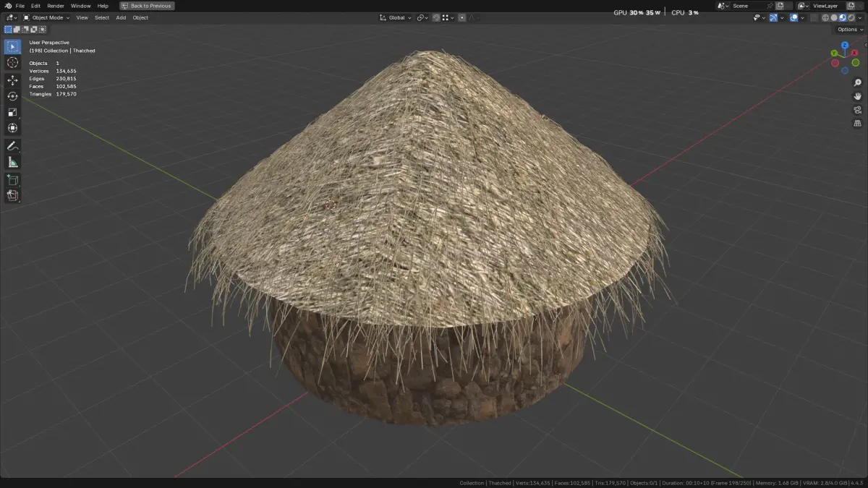Open gizmo settings dropdown arrow
868x488 pixels.
tap(782, 17)
